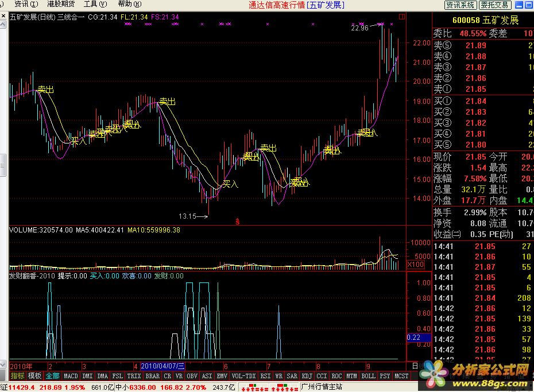Click the 五矿发展(日线) 三线合一 chart title
Viewport: 534px width, 392px height.
pyautogui.click(x=47, y=17)
